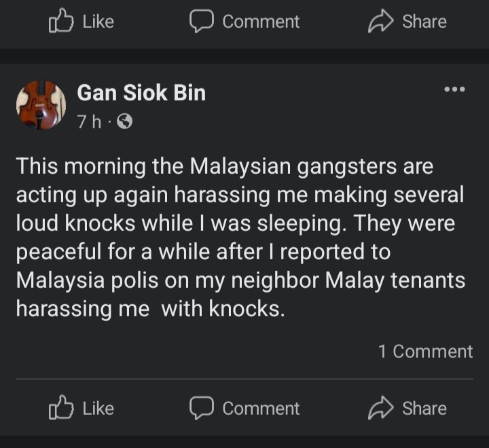Select the "Share" label below the "1 Comment" line

[424, 408]
